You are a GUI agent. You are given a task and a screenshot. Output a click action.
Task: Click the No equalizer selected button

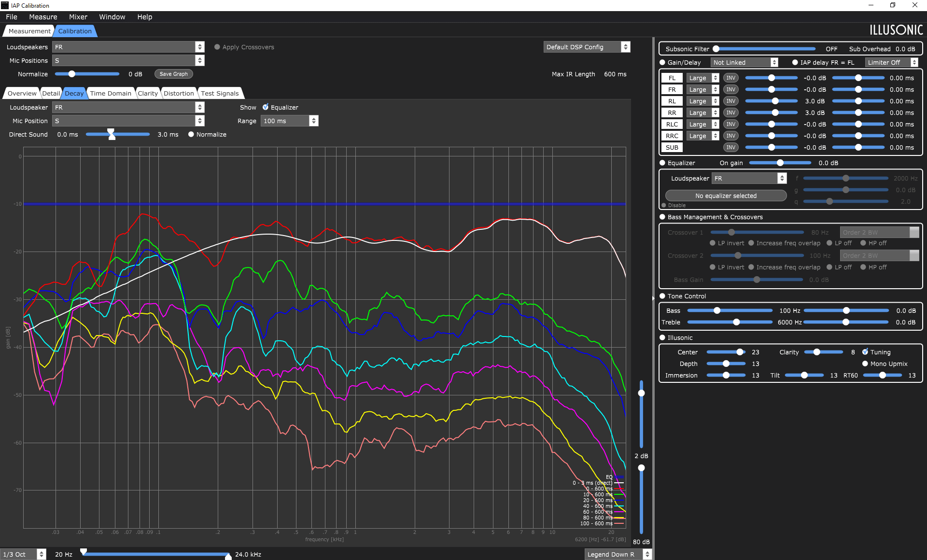coord(726,196)
